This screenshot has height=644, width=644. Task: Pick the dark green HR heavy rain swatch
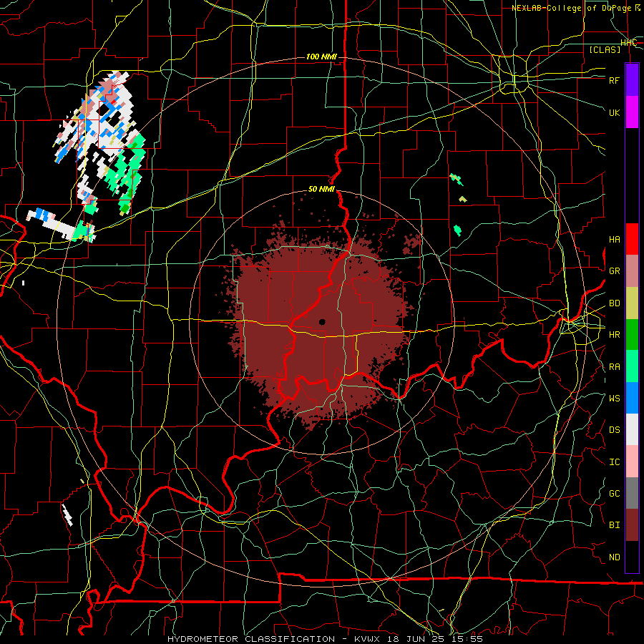coord(632,334)
